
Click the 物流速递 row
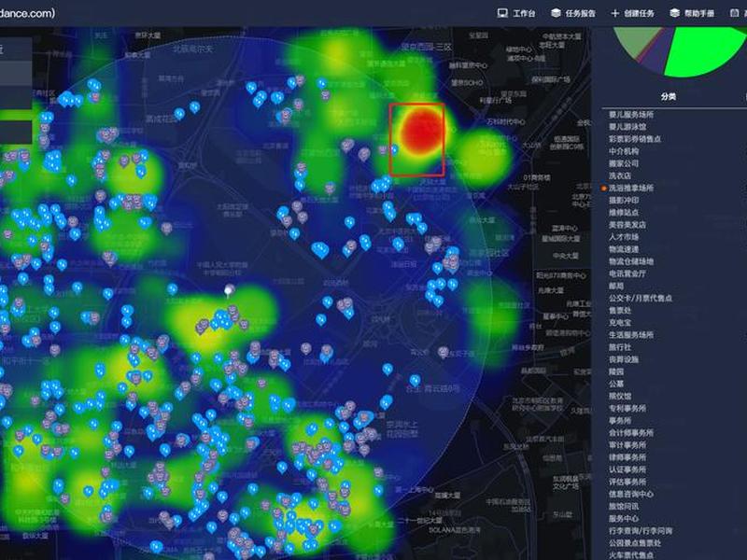pos(624,249)
